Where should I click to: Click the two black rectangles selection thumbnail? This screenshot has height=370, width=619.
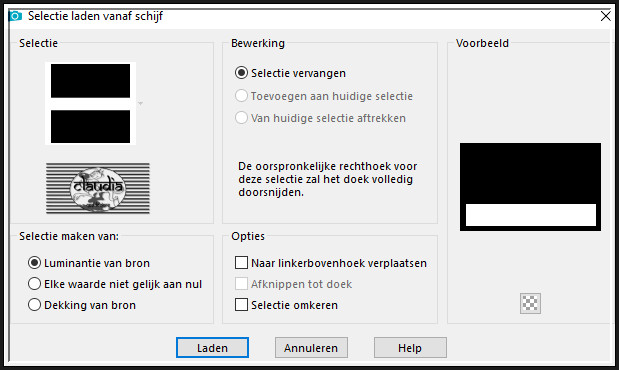click(90, 103)
